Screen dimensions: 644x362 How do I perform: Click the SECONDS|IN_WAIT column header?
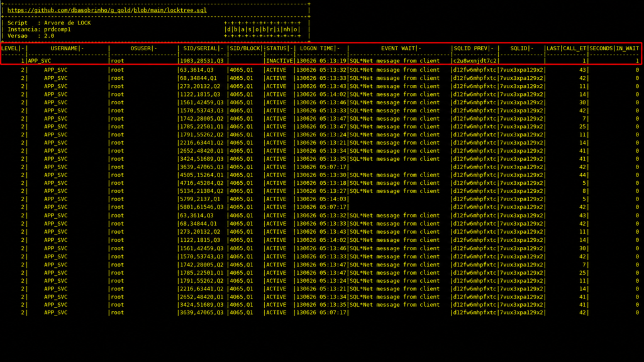(614, 48)
